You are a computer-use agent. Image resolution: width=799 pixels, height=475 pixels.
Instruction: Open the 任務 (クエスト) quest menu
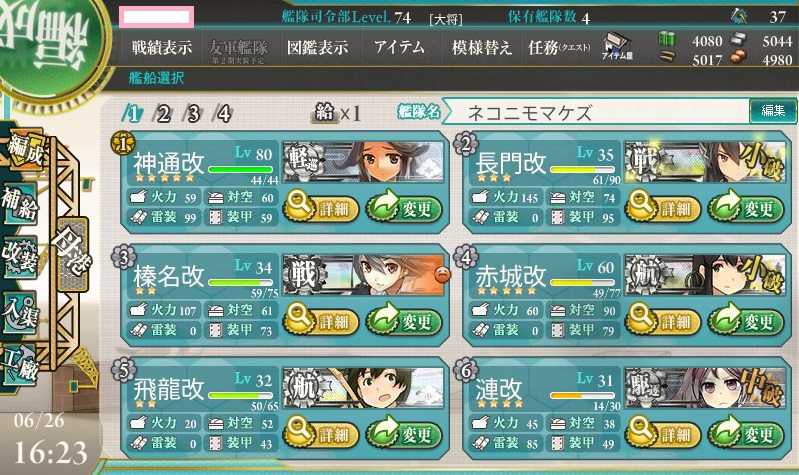(x=559, y=48)
